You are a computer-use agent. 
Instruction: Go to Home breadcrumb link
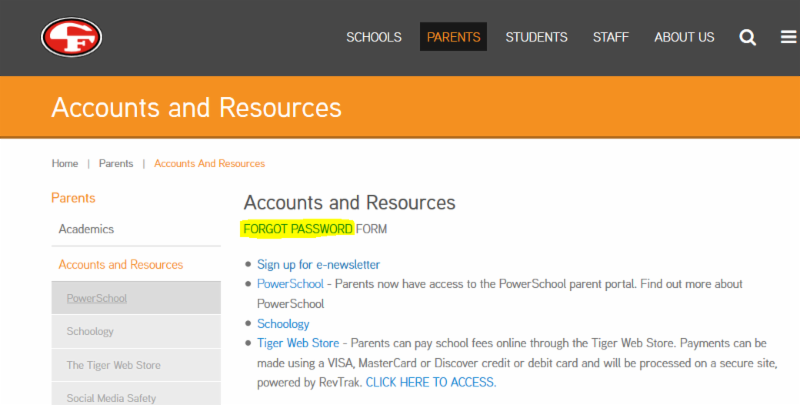(x=65, y=163)
